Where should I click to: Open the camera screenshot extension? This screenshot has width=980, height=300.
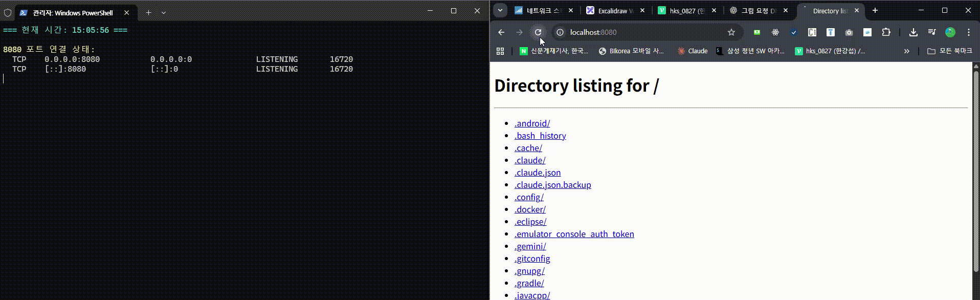tap(849, 32)
